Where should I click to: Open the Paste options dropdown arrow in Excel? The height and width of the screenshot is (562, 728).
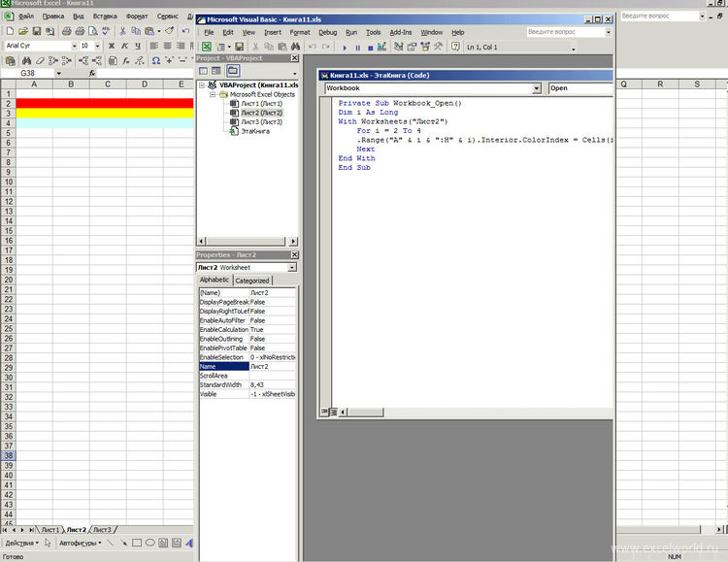tap(159, 31)
